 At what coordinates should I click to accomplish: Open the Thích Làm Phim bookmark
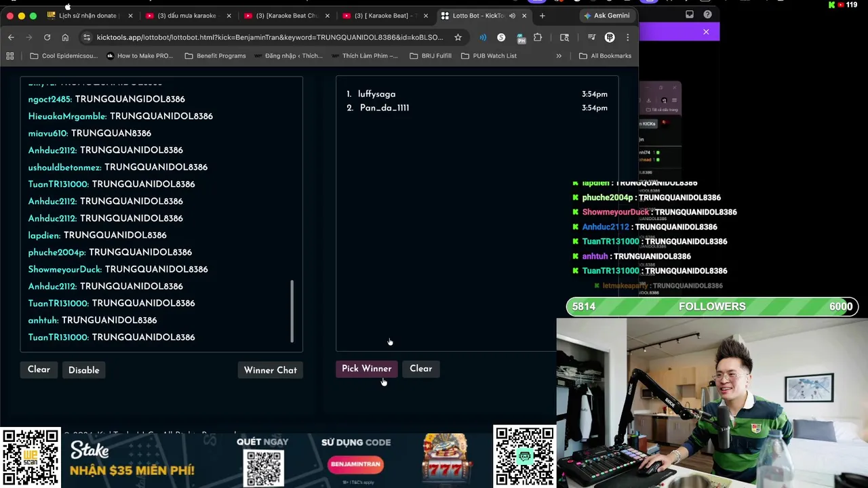364,56
